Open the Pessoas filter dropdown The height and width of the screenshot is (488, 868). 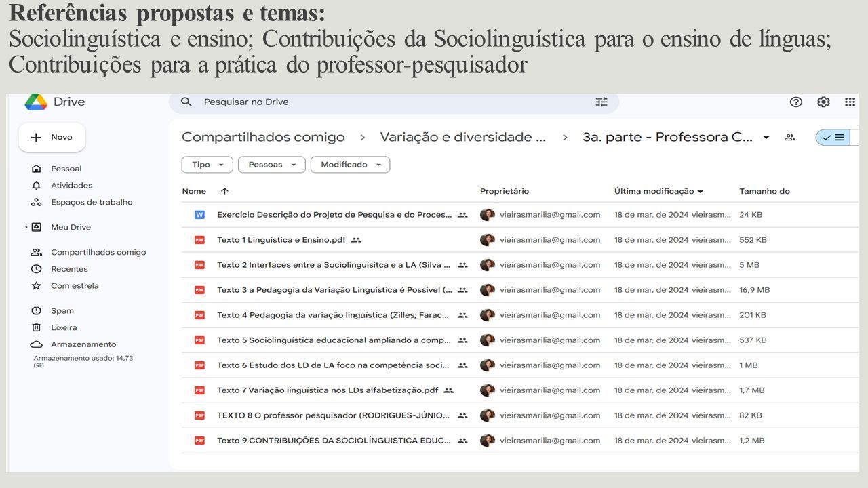(x=272, y=165)
